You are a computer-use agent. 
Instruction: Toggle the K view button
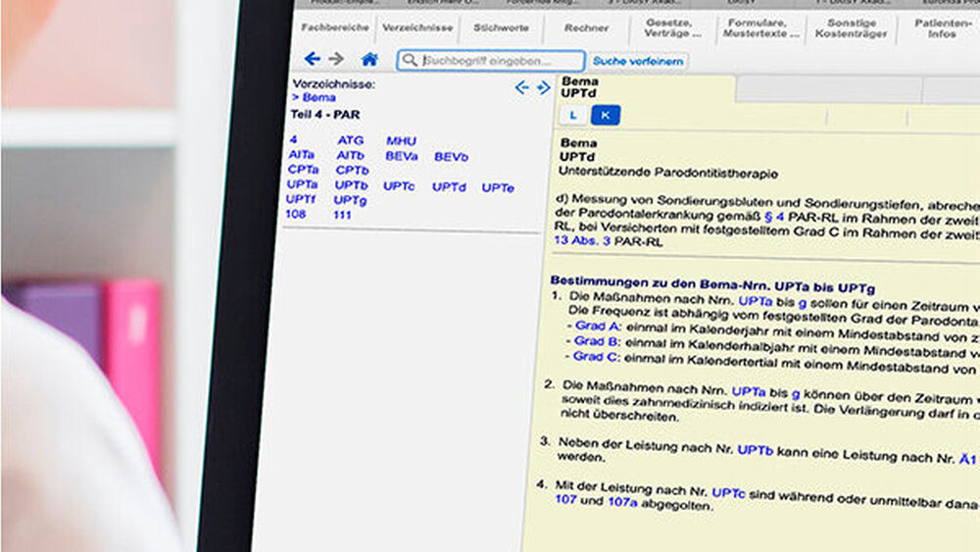[605, 116]
